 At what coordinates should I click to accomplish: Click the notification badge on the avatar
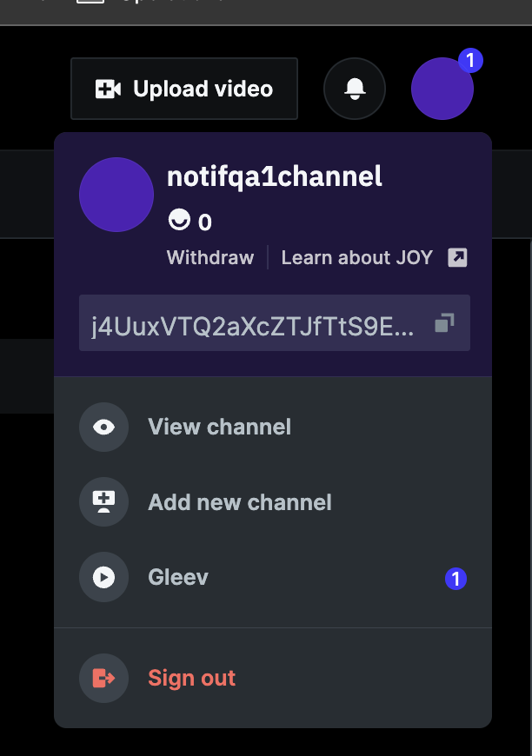point(470,61)
